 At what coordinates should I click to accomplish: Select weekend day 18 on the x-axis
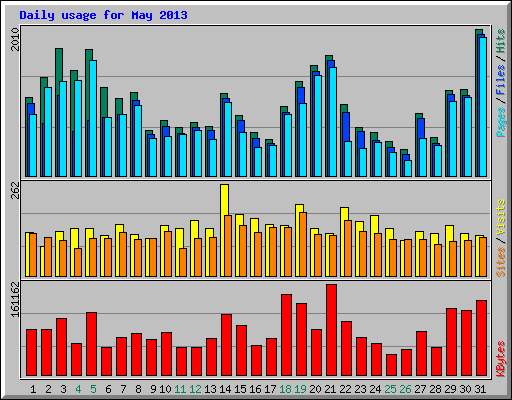[285, 389]
